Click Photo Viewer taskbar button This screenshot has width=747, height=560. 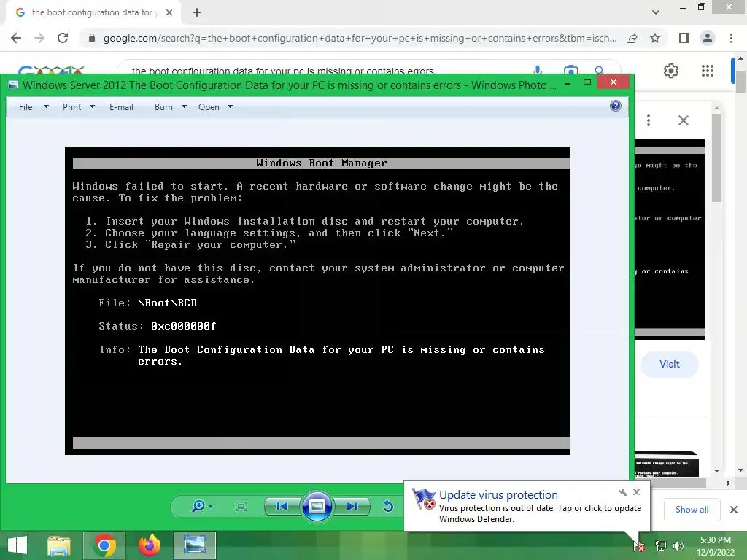[x=194, y=545]
